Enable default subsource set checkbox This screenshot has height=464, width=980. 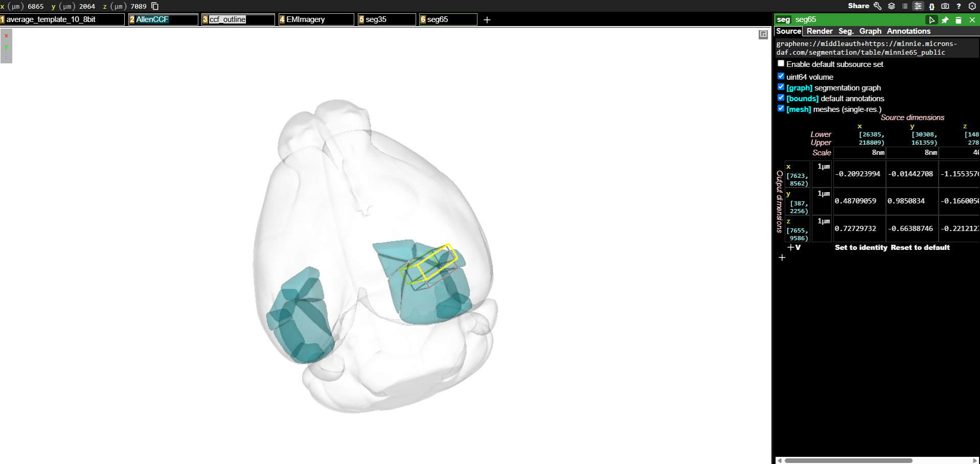(x=781, y=63)
